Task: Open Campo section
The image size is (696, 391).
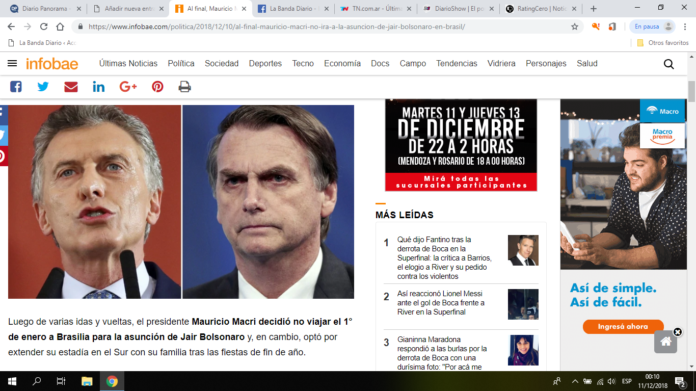Action: pos(413,63)
